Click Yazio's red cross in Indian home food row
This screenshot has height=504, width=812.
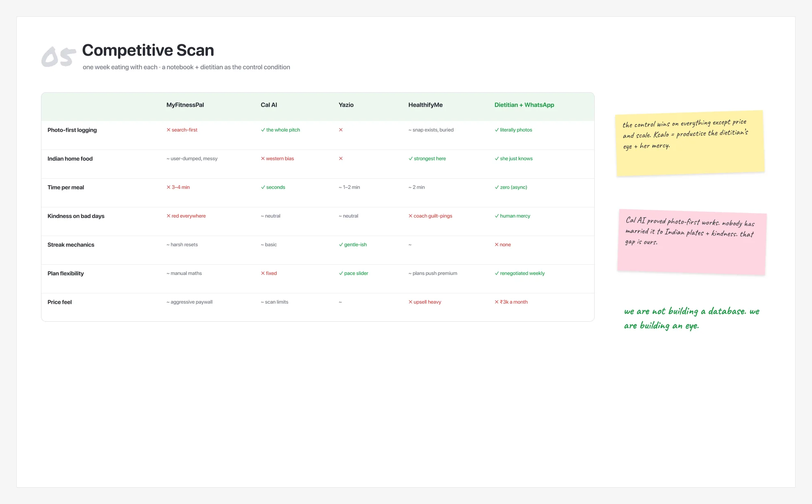tap(341, 159)
